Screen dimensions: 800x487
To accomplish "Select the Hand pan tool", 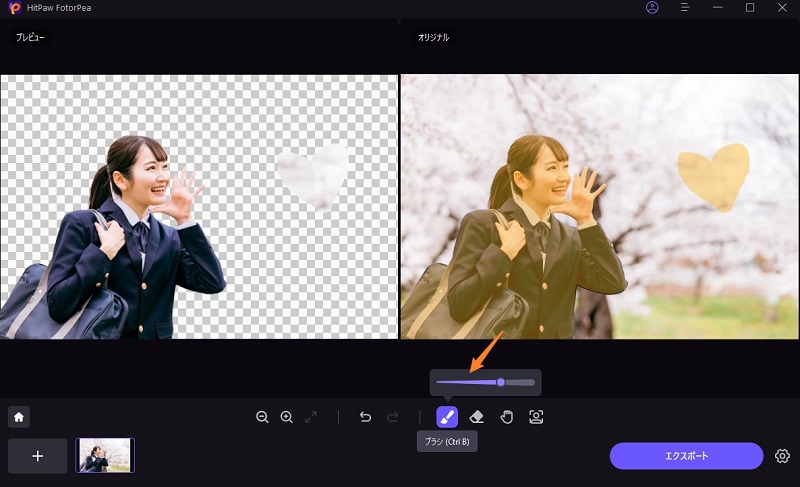I will [506, 417].
